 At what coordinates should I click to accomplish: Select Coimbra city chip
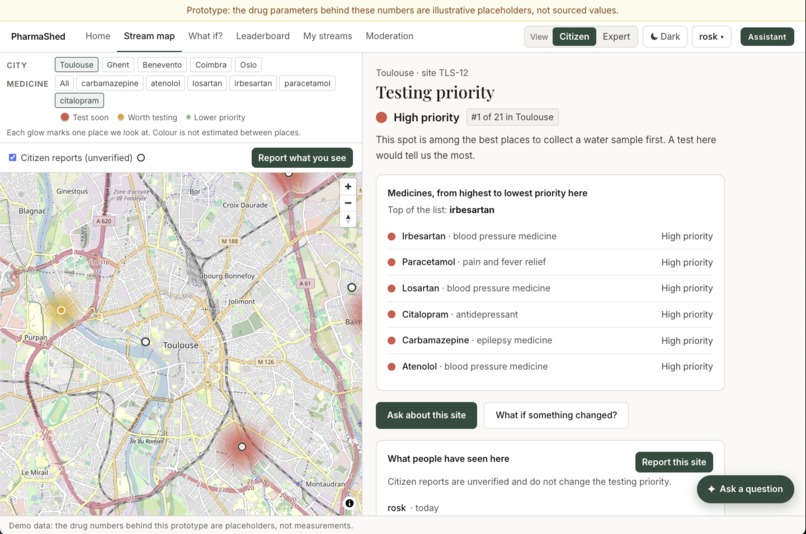[211, 65]
